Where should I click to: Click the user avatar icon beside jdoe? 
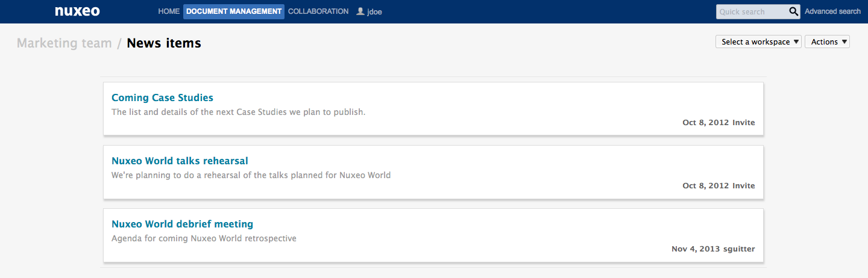pos(360,11)
